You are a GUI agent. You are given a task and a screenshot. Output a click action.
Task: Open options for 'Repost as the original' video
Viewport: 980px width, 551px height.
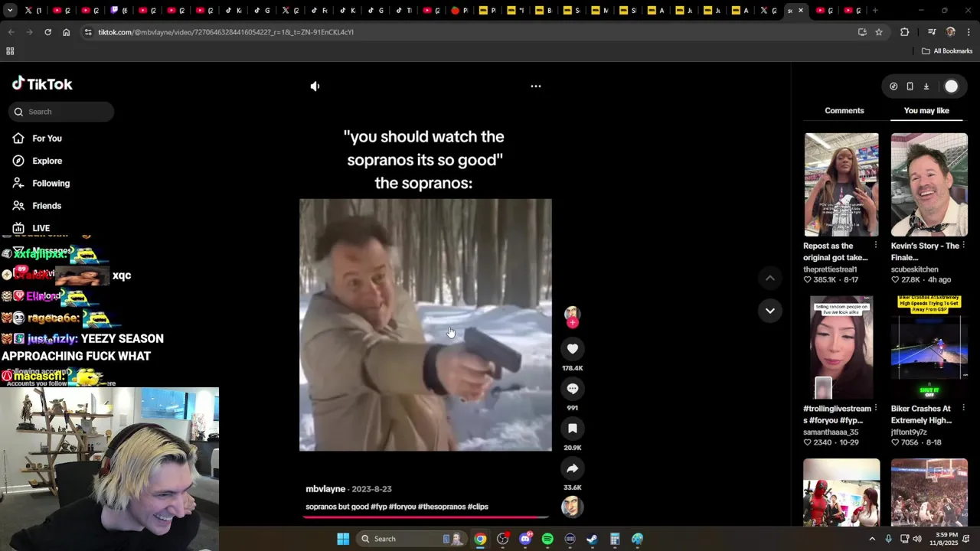875,246
